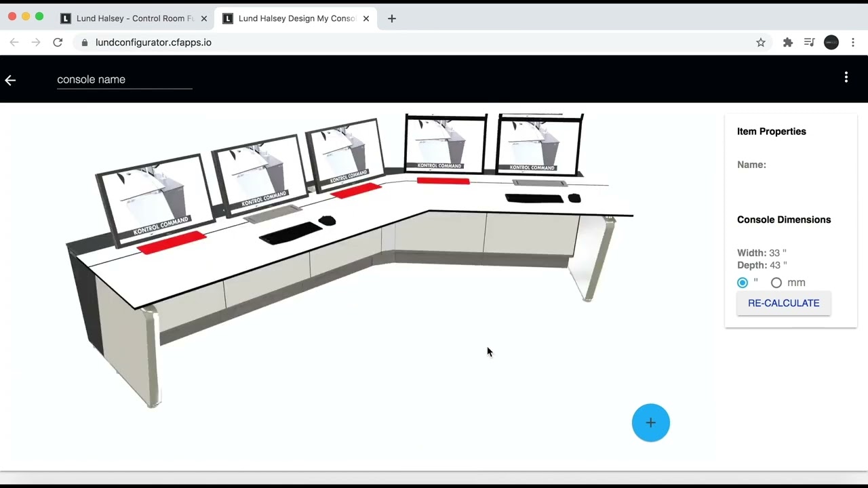Screen dimensions: 868x488
Task: Select the mm unit radio button
Action: click(776, 283)
